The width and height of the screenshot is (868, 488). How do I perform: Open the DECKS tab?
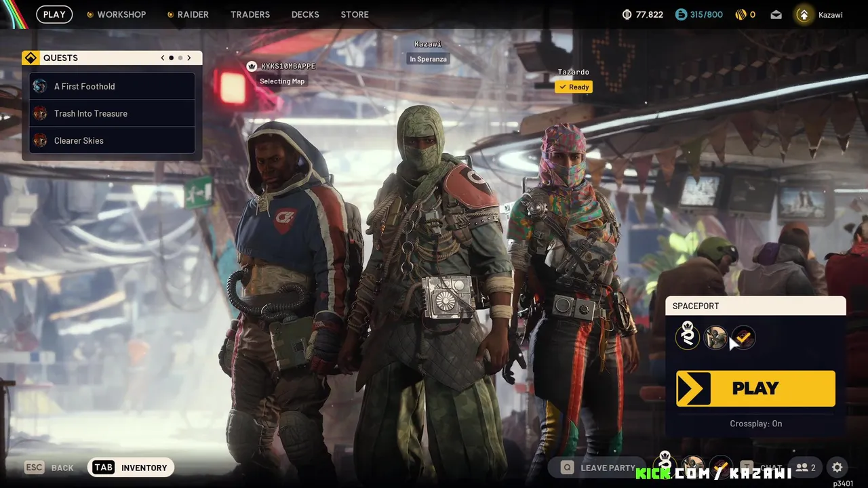(x=305, y=14)
